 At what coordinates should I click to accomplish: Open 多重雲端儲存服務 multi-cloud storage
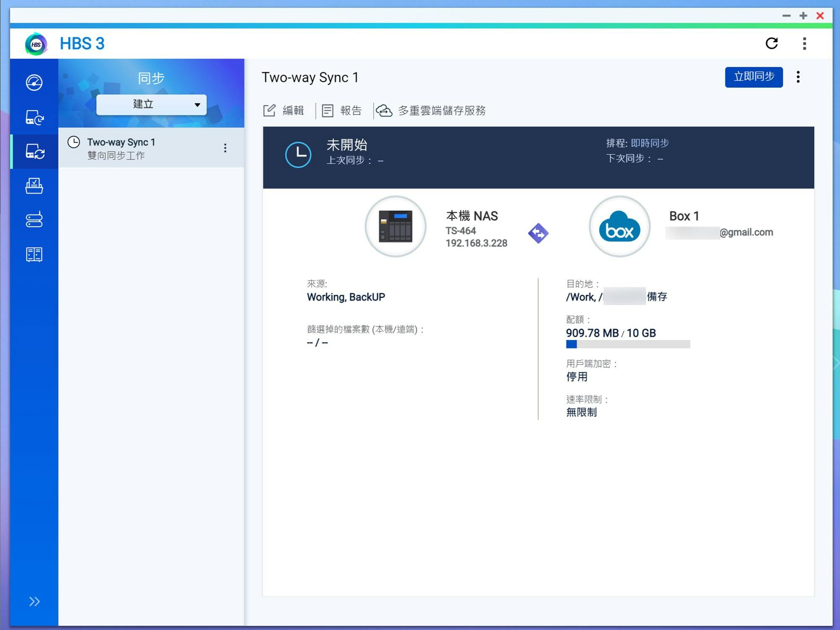click(x=431, y=110)
